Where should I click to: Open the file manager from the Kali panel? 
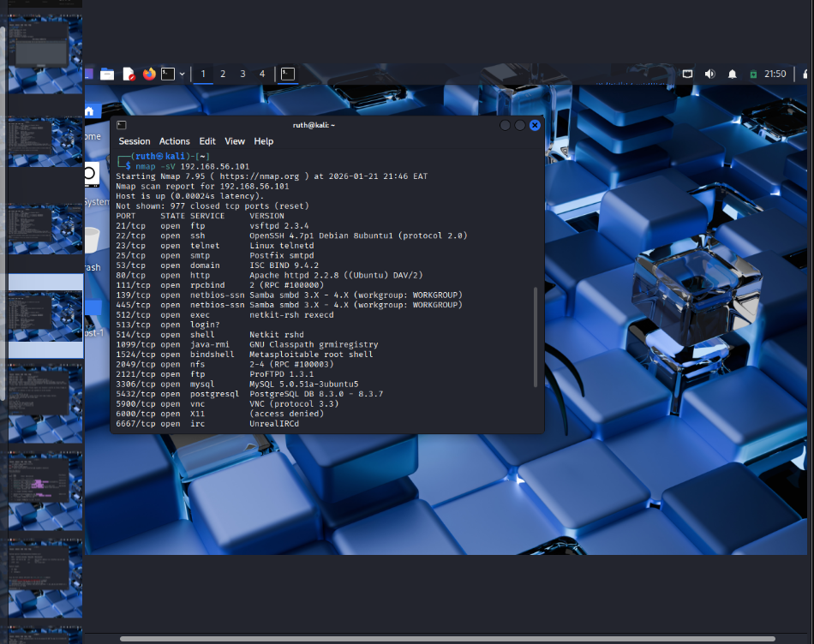point(107,75)
